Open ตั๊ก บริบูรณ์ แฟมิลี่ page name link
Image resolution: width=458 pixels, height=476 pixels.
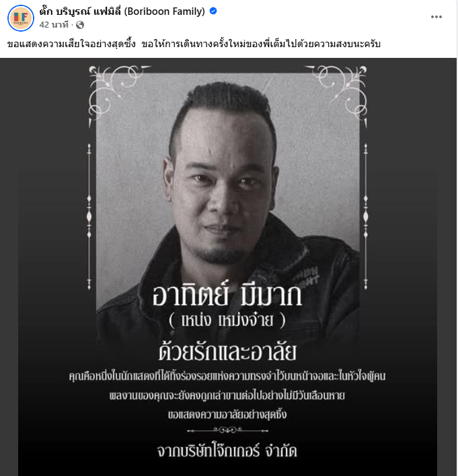click(122, 11)
